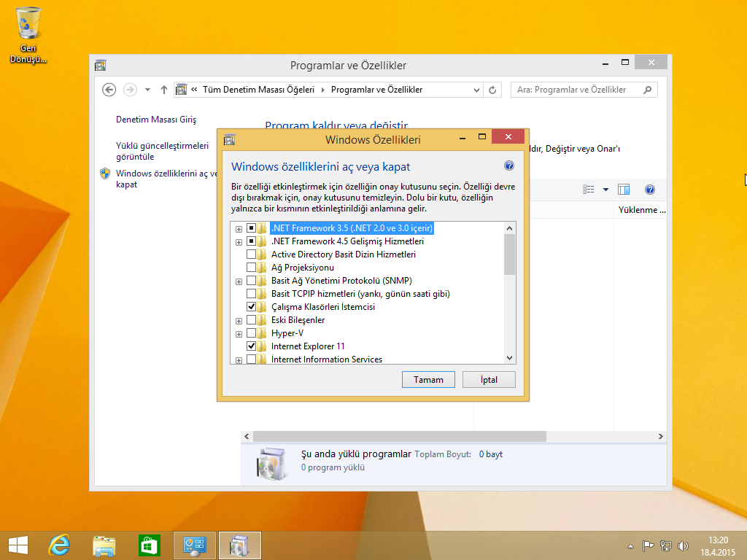
Task: Show hidden tray icons arrow
Action: tap(630, 546)
